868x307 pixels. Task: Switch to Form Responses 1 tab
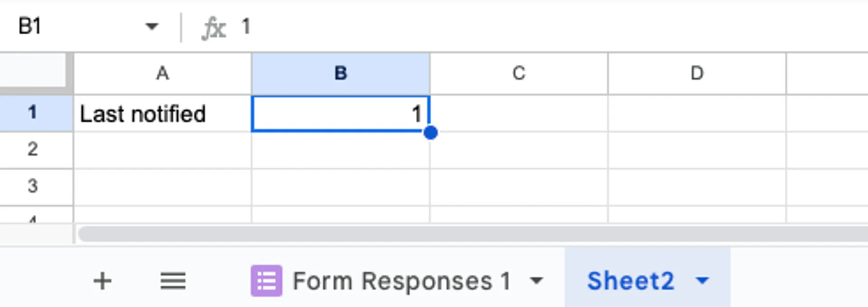tap(401, 281)
